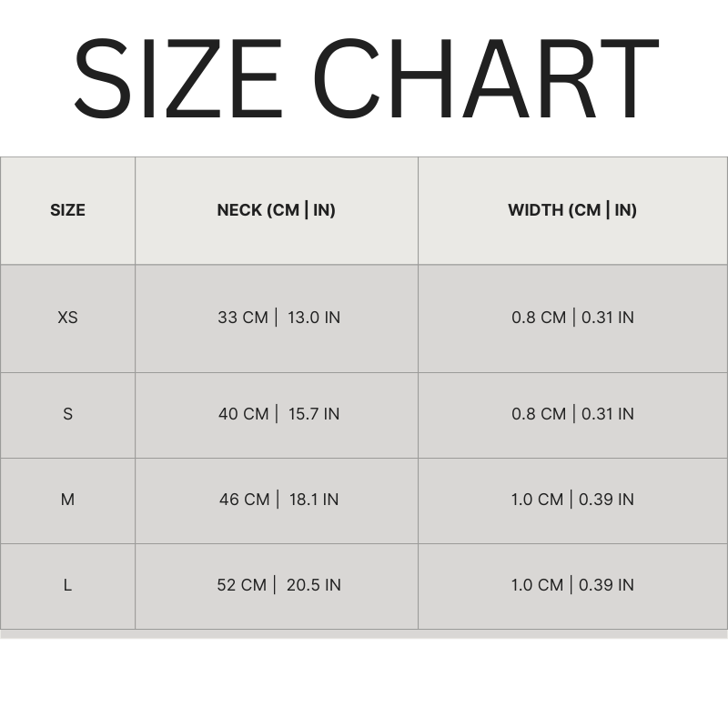Select the width cell in the S row

click(x=572, y=414)
